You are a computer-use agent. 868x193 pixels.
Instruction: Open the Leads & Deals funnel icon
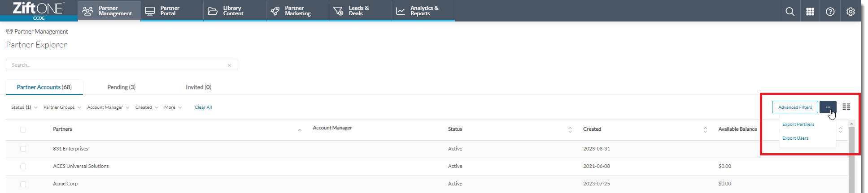click(338, 11)
